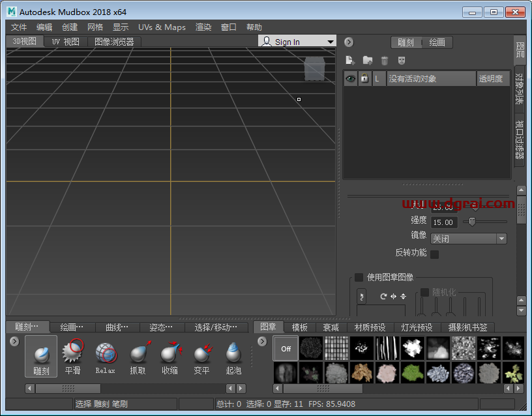Screen dimensions: 532x416
Task: Open the 显示 menu
Action: tap(121, 27)
